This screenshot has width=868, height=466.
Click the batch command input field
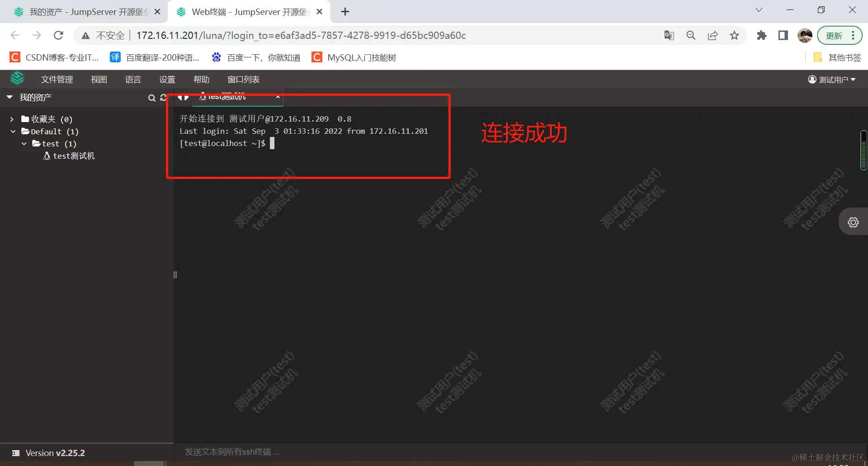tap(520, 452)
